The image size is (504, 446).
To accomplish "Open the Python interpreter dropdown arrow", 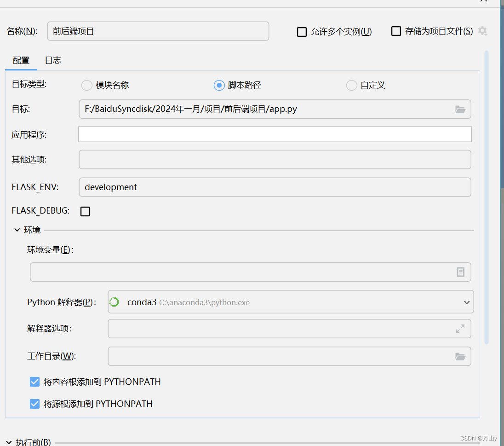I will (x=466, y=302).
